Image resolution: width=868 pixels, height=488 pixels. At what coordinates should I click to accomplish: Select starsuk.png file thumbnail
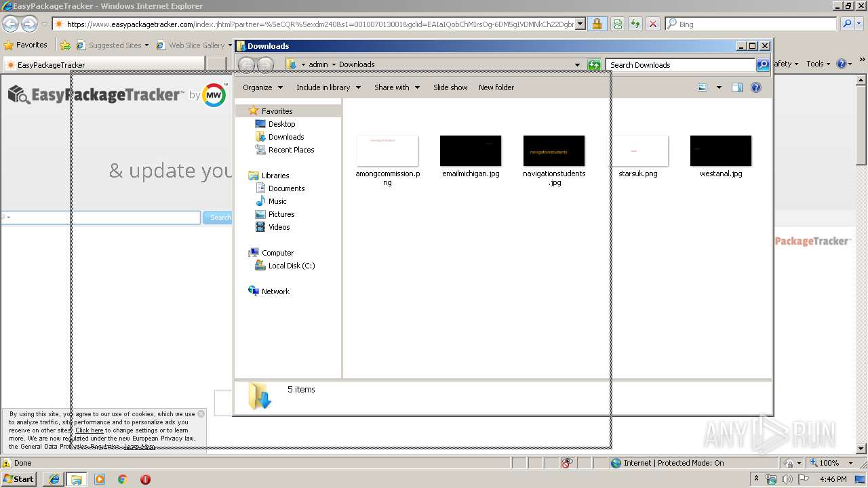(x=637, y=150)
